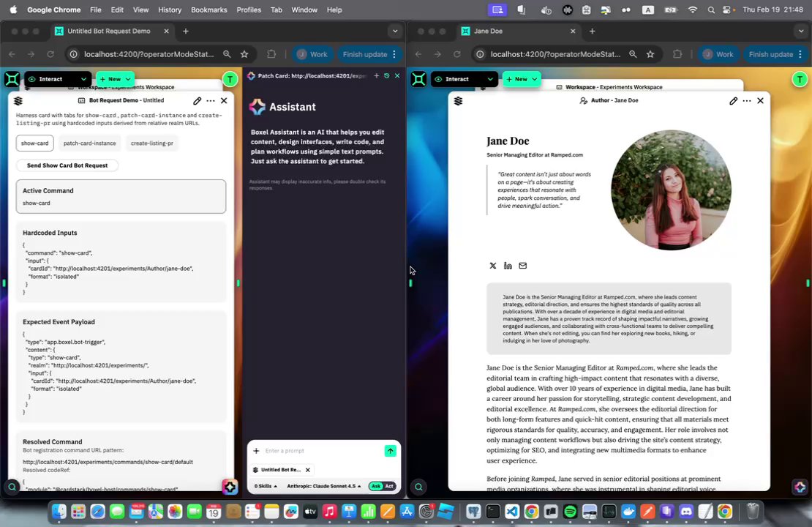812x527 pixels.
Task: Select the create-listing-pr tab
Action: point(151,143)
